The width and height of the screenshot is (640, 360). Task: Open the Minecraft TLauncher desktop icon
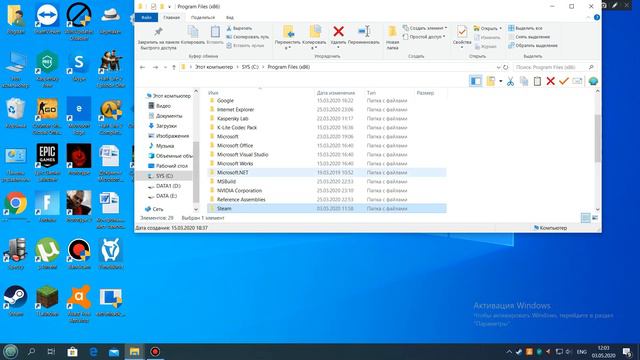[47, 301]
